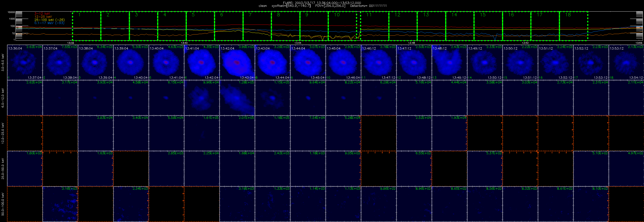The height and width of the screenshot is (222, 644).
Task: Click the '6.0-12.0 keV' row label
Action: click(x=3, y=98)
